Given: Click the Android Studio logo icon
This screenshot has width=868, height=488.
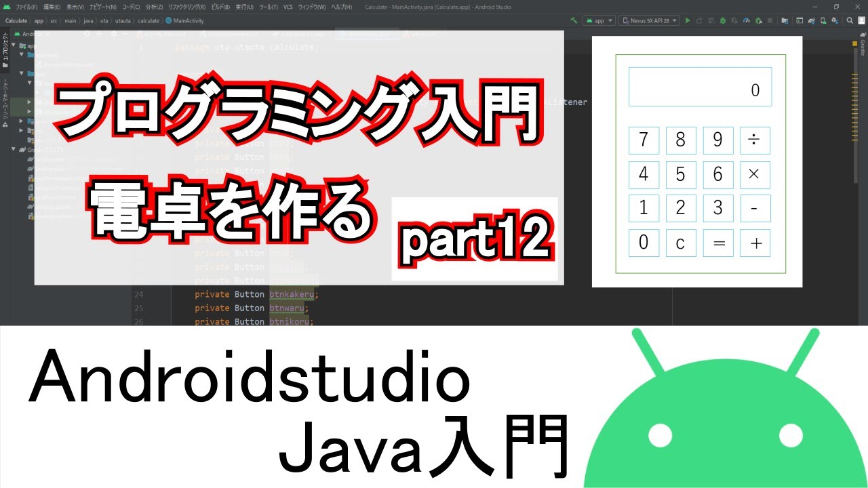Looking at the screenshot, I should [6, 7].
